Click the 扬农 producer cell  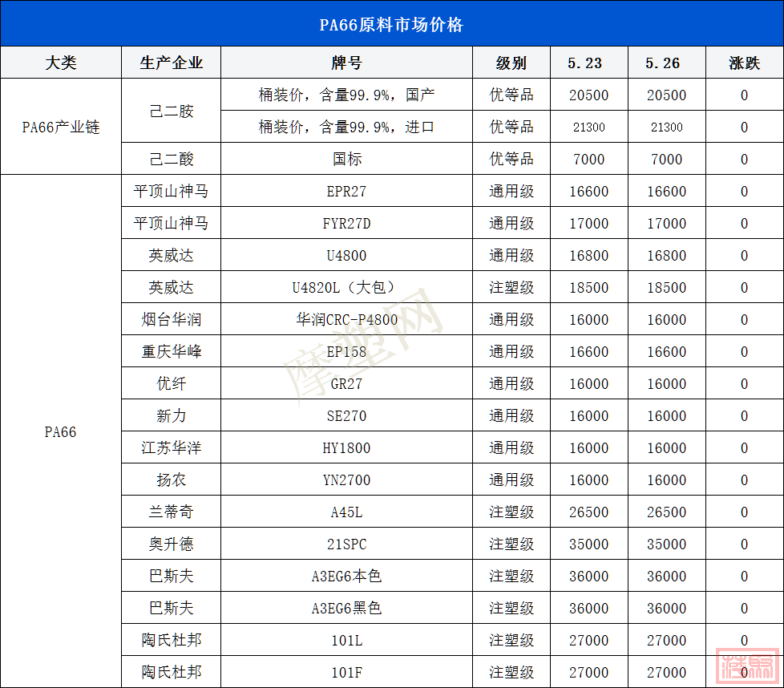pos(171,480)
